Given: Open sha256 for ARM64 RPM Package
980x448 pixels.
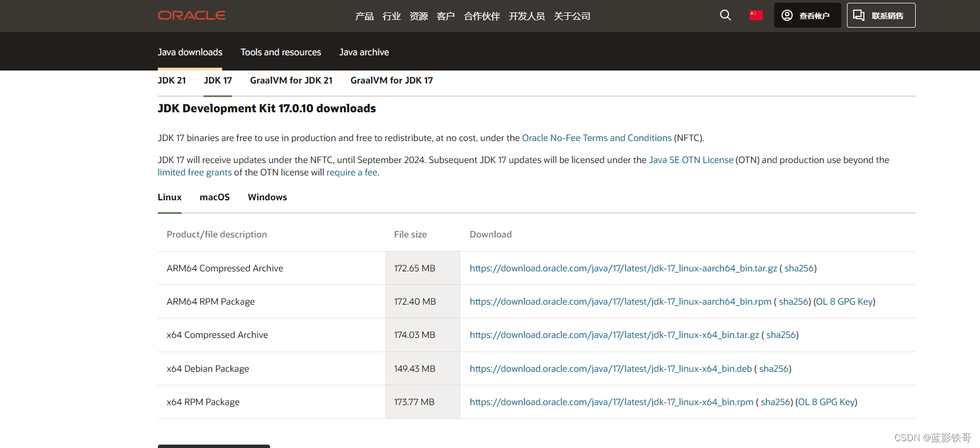Looking at the screenshot, I should pos(793,301).
